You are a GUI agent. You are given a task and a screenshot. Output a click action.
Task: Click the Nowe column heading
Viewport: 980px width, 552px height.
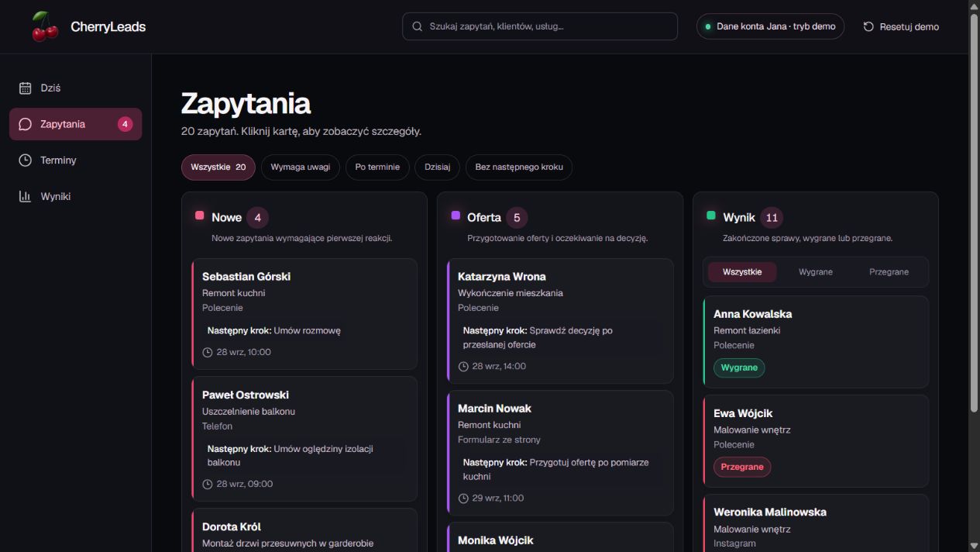click(x=226, y=218)
